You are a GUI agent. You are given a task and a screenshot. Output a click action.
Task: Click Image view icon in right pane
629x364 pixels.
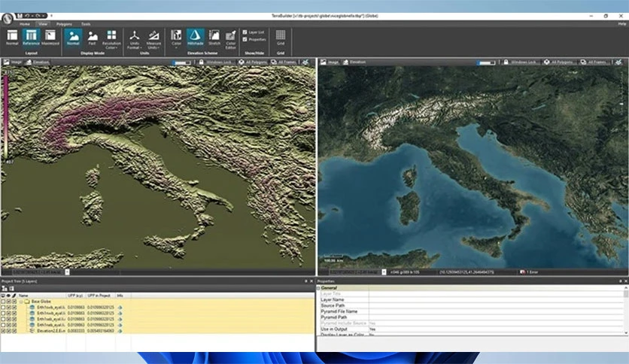point(324,62)
